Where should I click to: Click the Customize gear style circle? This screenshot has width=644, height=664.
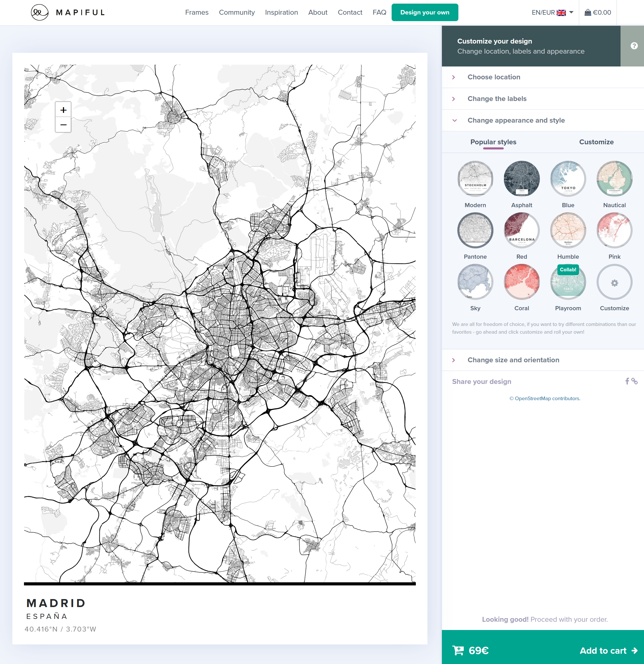coord(614,282)
